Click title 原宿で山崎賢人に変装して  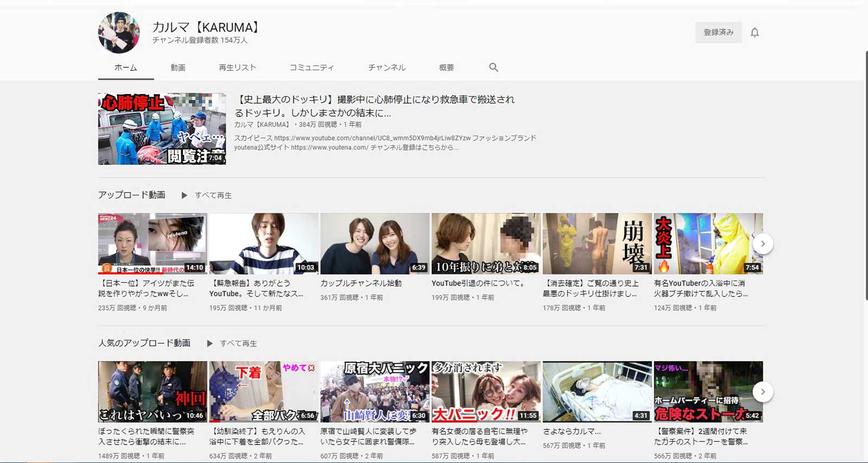[x=369, y=436]
